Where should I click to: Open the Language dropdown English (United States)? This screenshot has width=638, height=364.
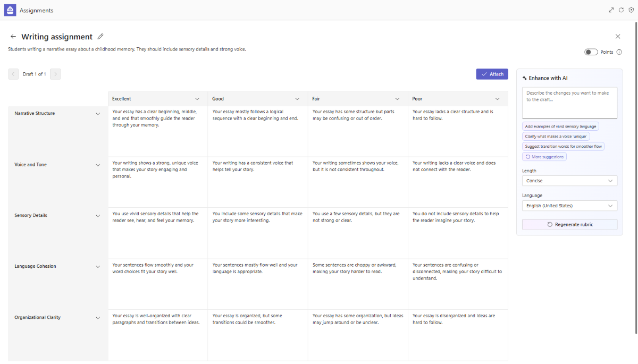click(569, 206)
